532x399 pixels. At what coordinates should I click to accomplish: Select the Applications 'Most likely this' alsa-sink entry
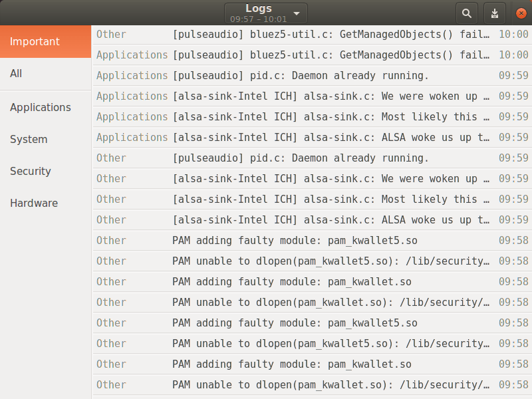coord(313,117)
